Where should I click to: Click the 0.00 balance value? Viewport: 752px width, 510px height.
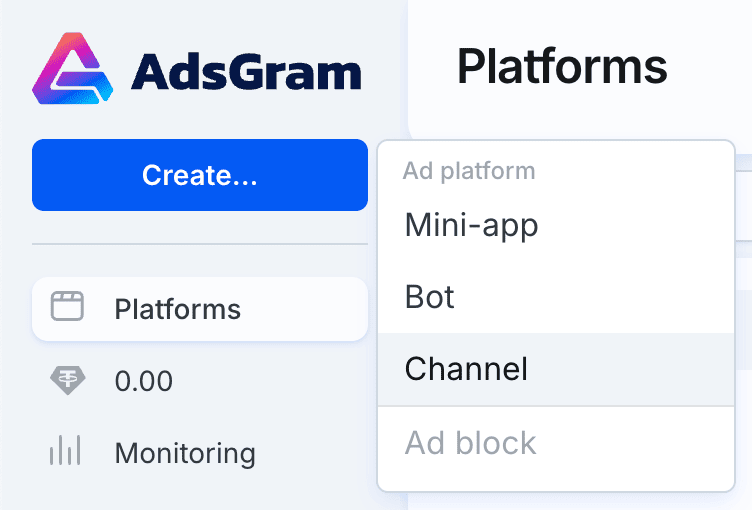[x=143, y=381]
